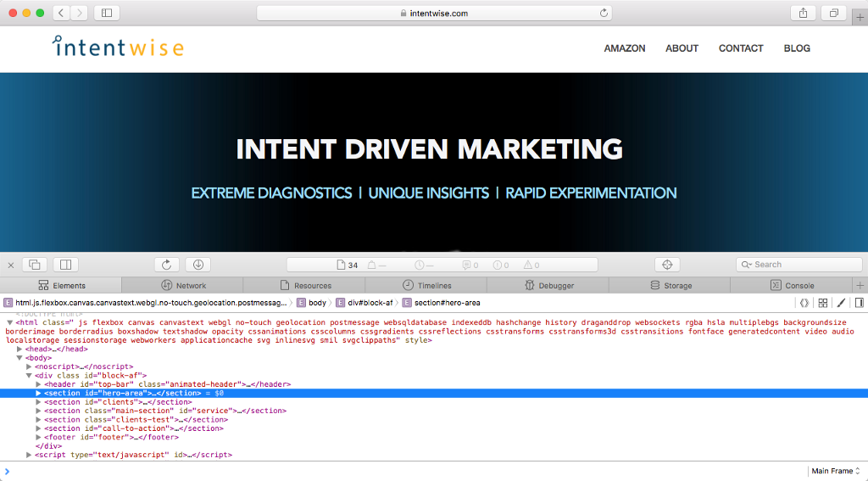Expand the head node
This screenshot has width=868, height=481.
19,350
